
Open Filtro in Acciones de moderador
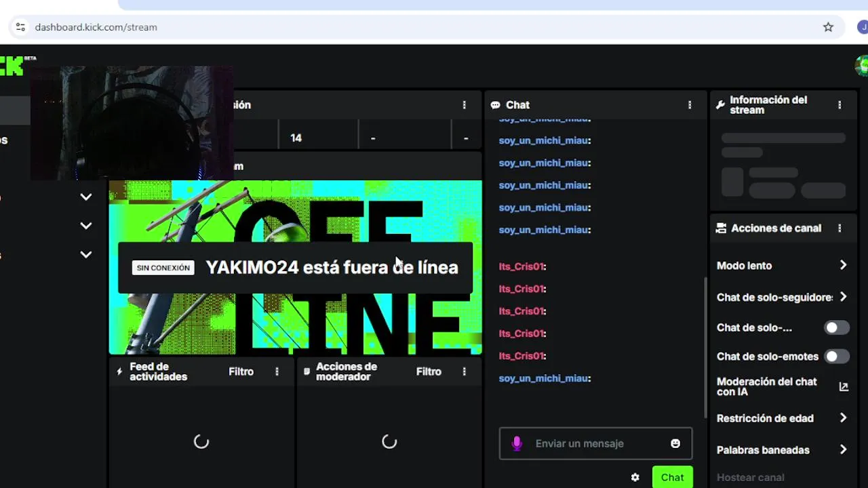(x=429, y=371)
